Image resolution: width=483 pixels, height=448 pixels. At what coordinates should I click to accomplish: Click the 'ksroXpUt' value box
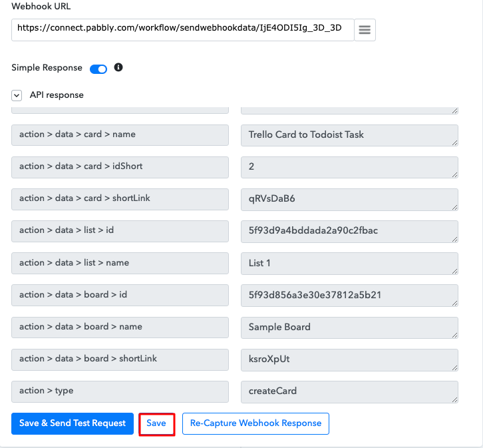point(349,360)
